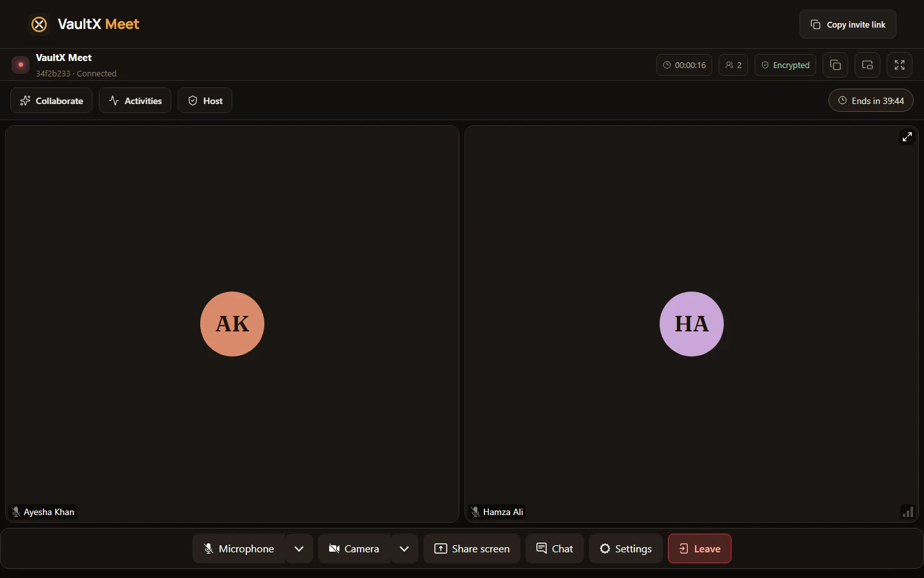Click the copy meeting ID icon
The width and height of the screenshot is (924, 578).
click(x=835, y=65)
